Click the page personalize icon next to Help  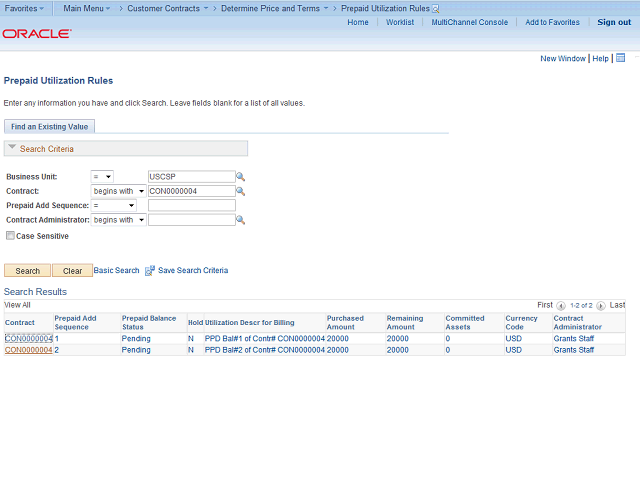tap(620, 58)
